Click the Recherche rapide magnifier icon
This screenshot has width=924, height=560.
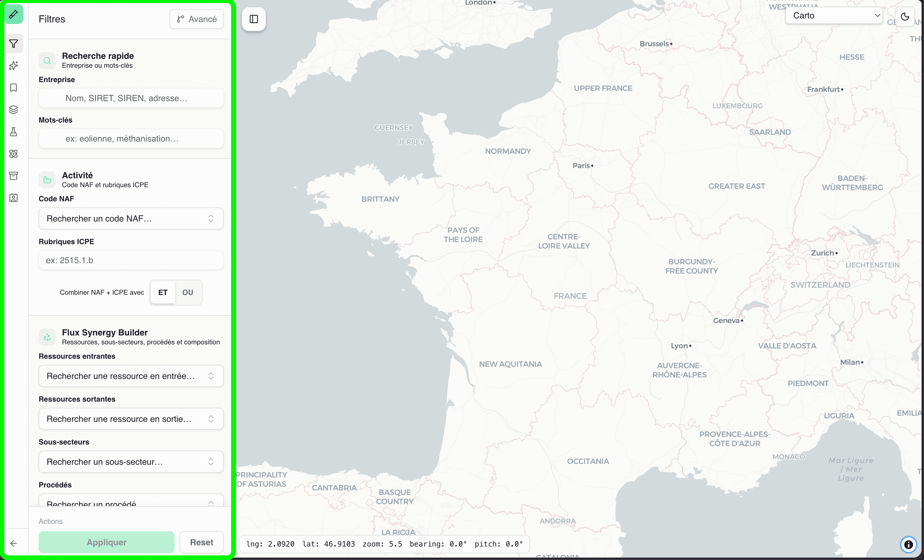[47, 61]
